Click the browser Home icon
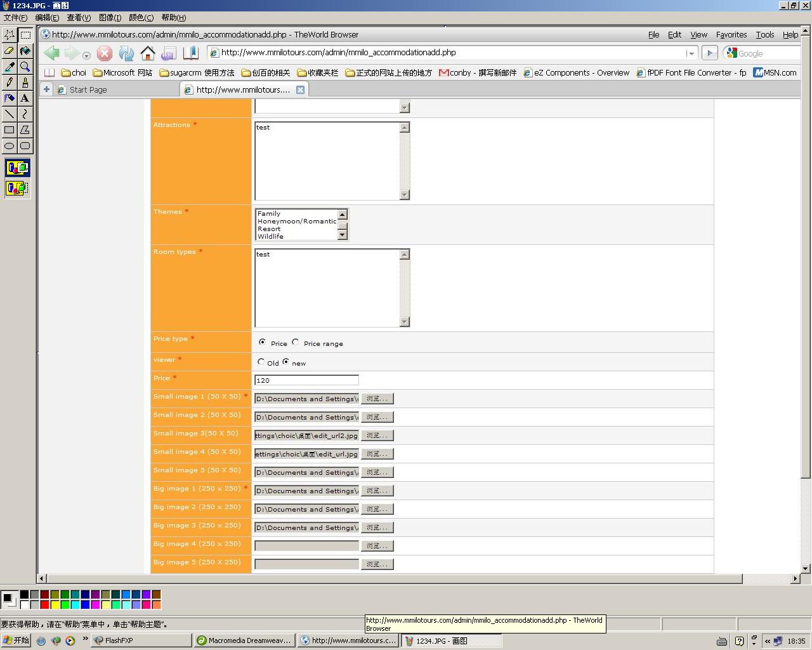This screenshot has height=650, width=812. click(148, 53)
